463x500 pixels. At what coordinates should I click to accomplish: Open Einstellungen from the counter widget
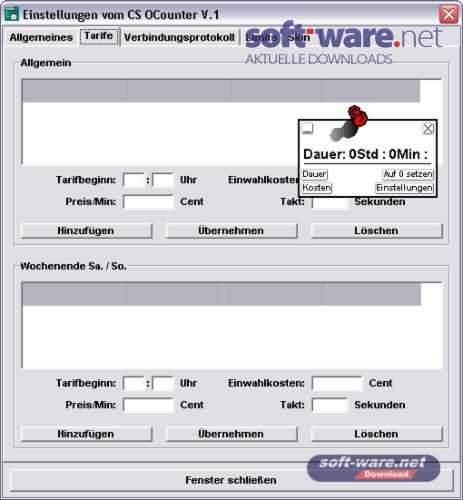point(404,188)
